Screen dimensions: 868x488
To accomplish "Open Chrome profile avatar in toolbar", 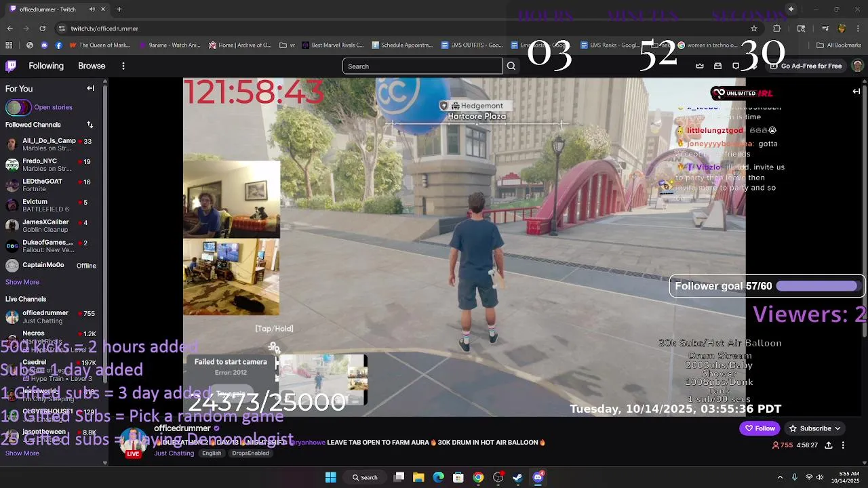I will (842, 28).
